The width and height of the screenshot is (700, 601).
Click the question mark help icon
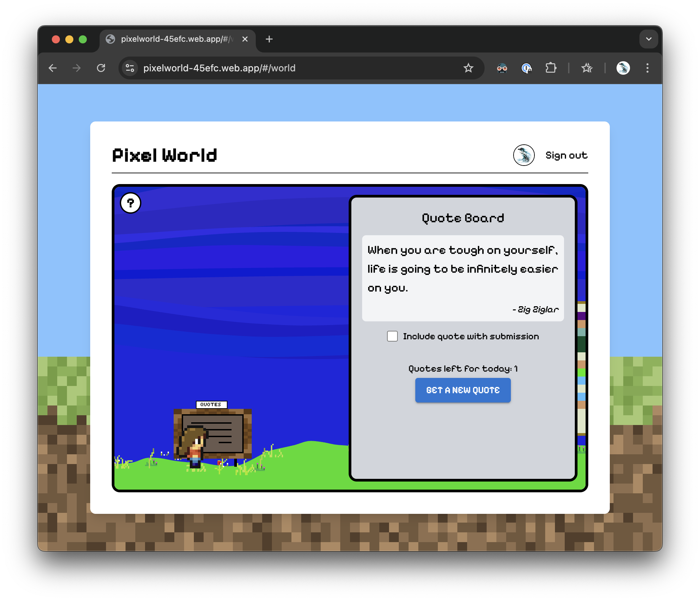pos(130,203)
